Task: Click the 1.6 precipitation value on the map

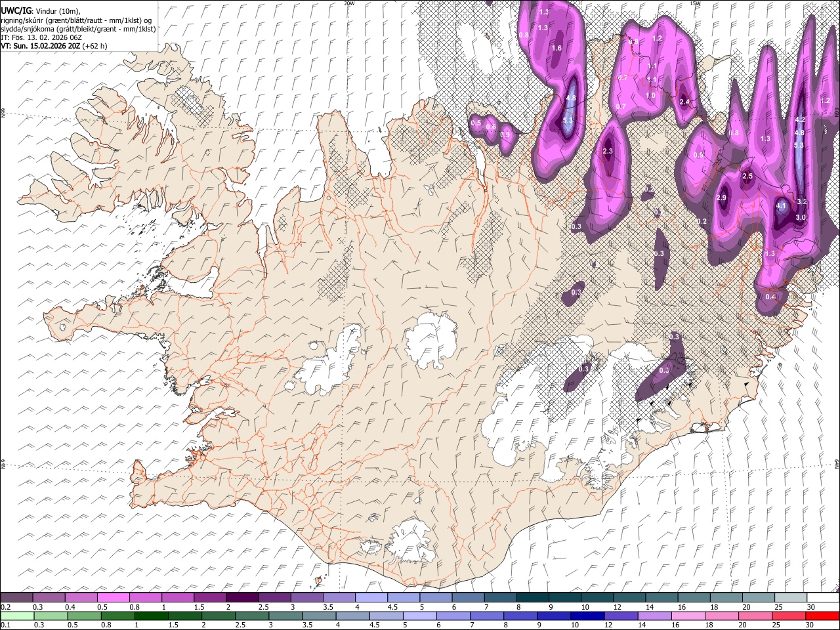Action: [557, 49]
